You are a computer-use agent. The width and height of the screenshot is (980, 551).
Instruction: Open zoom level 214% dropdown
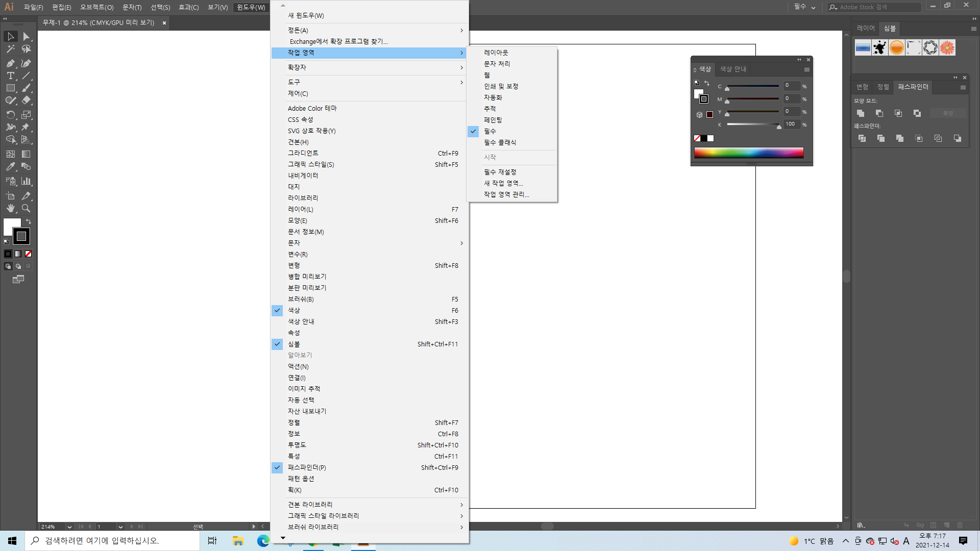pos(69,527)
